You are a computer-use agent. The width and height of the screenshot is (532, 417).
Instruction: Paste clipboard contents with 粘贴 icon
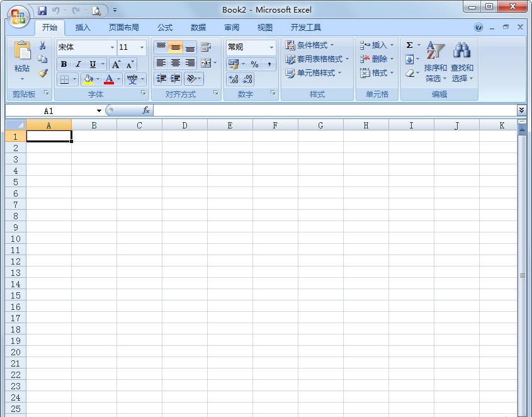pyautogui.click(x=22, y=51)
